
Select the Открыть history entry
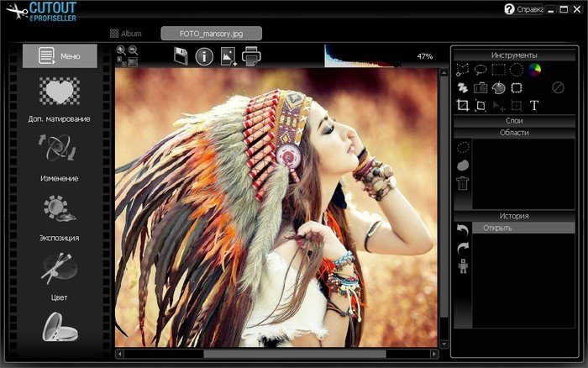[x=523, y=228]
